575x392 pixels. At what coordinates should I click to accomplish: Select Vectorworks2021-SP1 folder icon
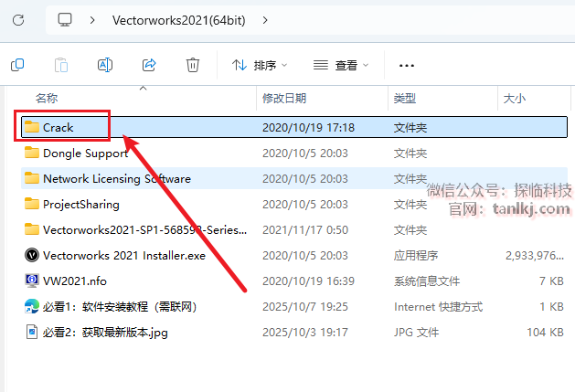pos(32,229)
